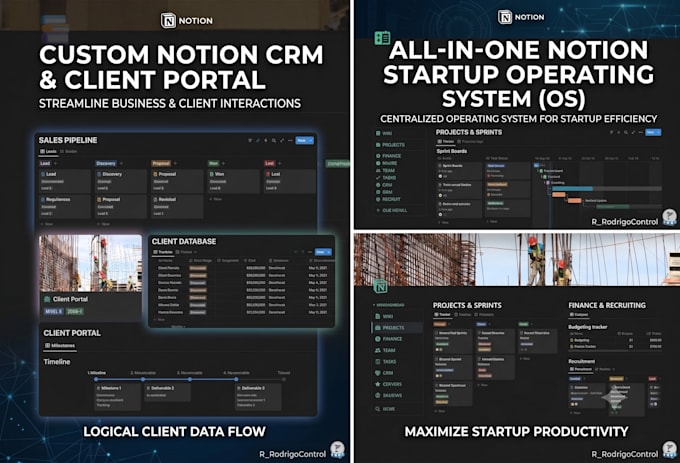The height and width of the screenshot is (463, 680).
Task: Click the CRM heart icon in dashboard sidebar
Action: pos(378,373)
